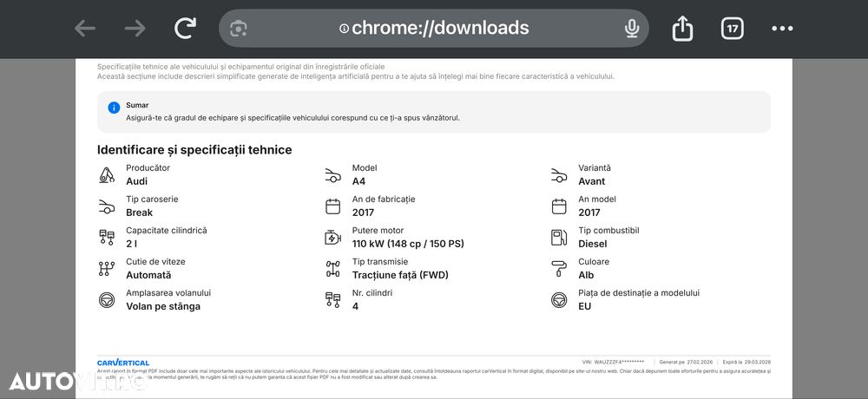Image resolution: width=868 pixels, height=399 pixels.
Task: Click the Piața de destinație steering wheel icon
Action: point(559,300)
